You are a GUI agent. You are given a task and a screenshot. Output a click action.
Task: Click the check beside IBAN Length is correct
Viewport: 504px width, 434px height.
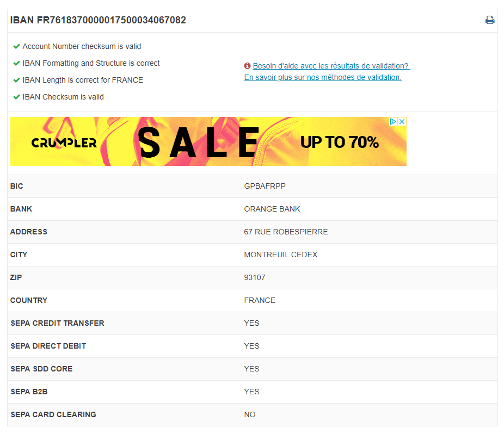tap(17, 80)
